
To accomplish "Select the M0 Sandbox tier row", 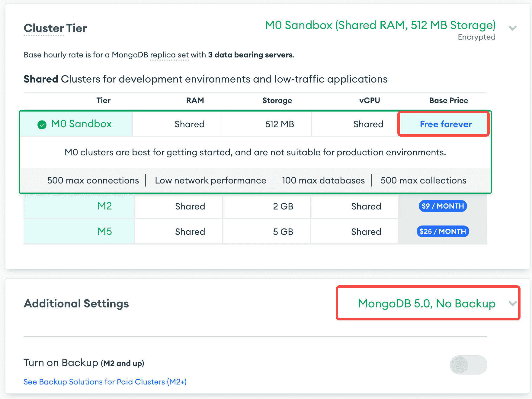I will point(255,124).
